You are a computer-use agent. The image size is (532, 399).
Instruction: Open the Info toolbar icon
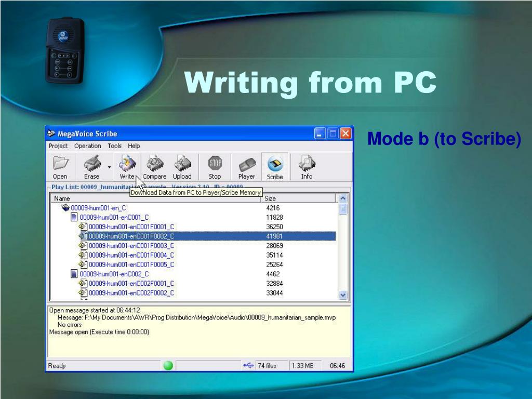coord(307,167)
